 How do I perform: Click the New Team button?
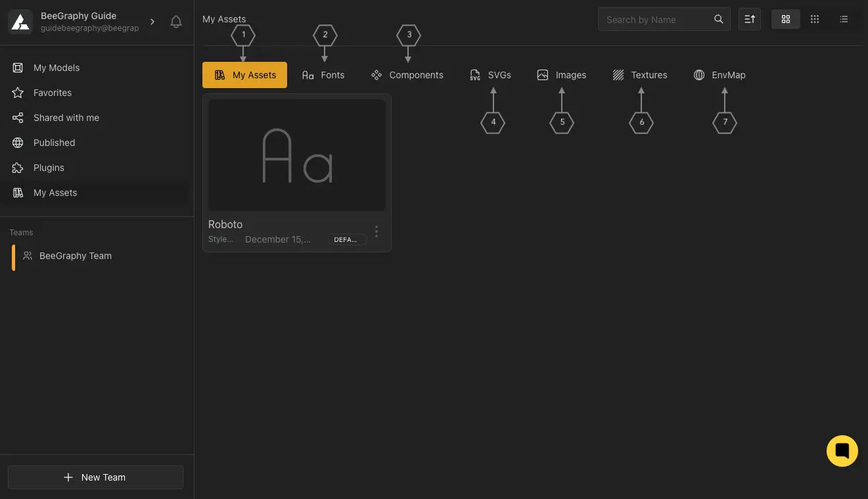point(95,477)
